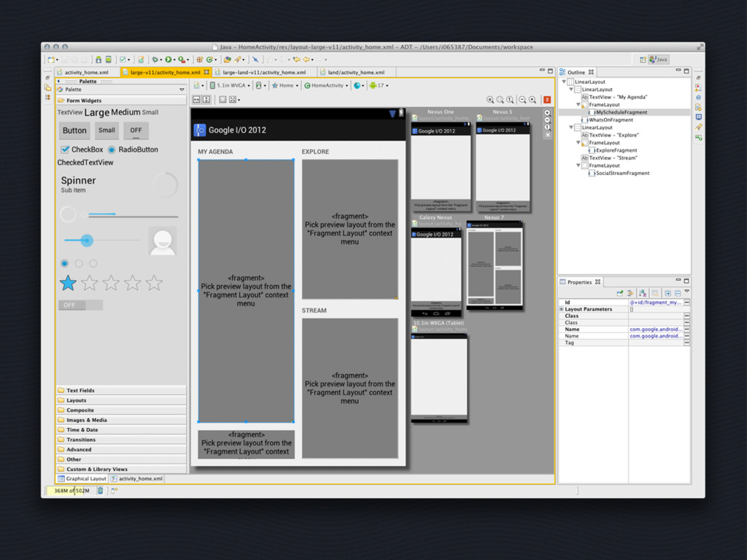Open the Android SDK Manager icon

[98, 60]
